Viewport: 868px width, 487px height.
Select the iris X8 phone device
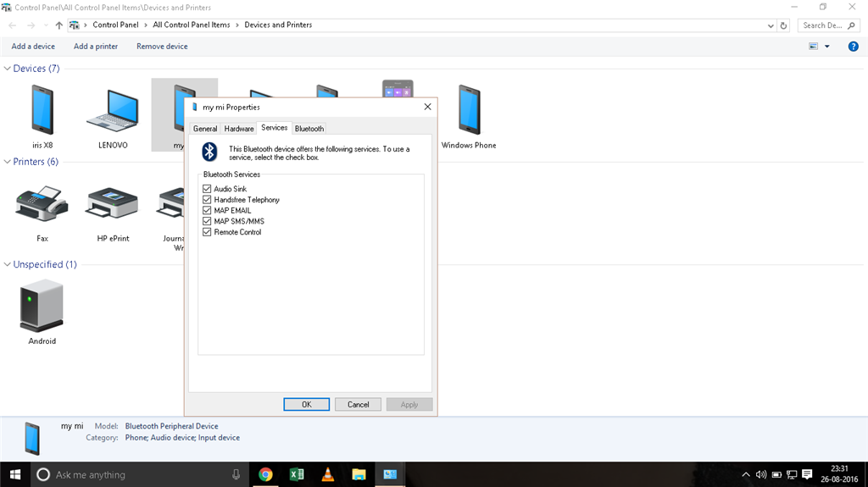(x=42, y=114)
